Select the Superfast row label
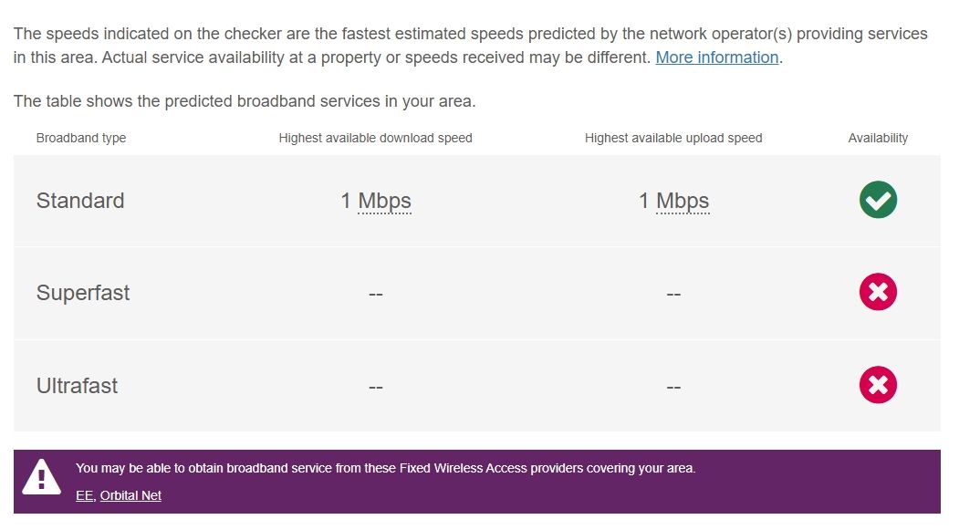980x530 pixels. tap(83, 293)
